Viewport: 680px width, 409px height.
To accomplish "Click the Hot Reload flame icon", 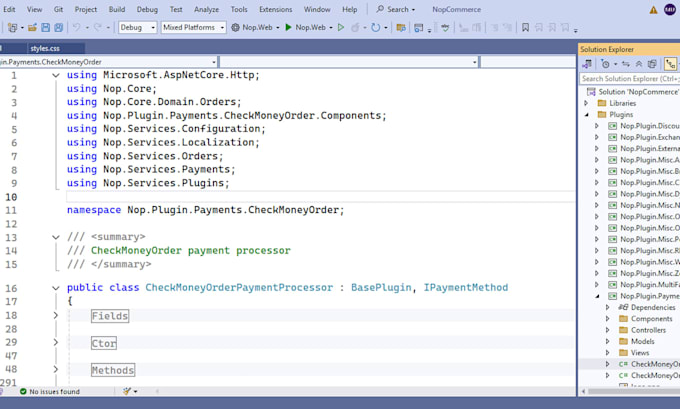I will point(355,27).
